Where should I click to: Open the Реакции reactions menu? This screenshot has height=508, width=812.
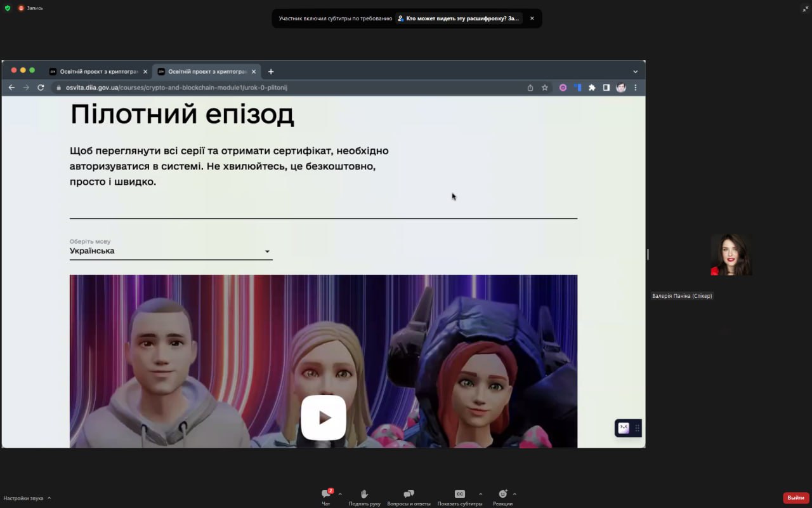click(502, 497)
